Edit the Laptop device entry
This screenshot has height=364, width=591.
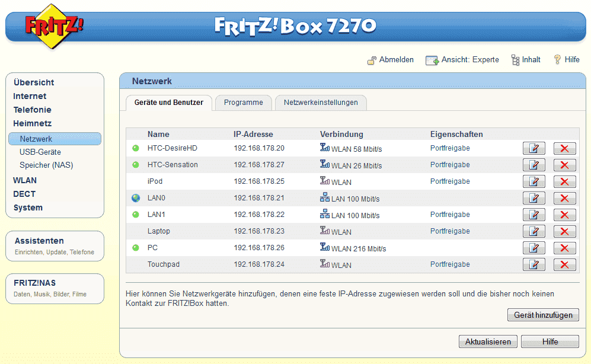pyautogui.click(x=534, y=231)
